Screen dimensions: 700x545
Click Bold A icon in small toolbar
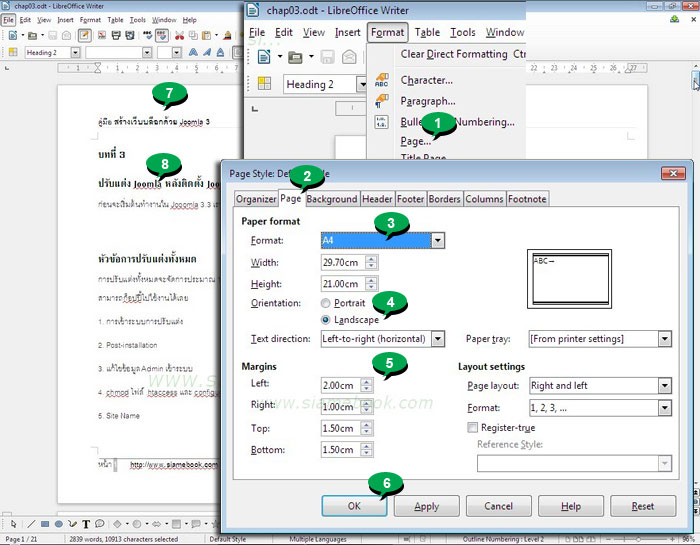click(x=193, y=52)
